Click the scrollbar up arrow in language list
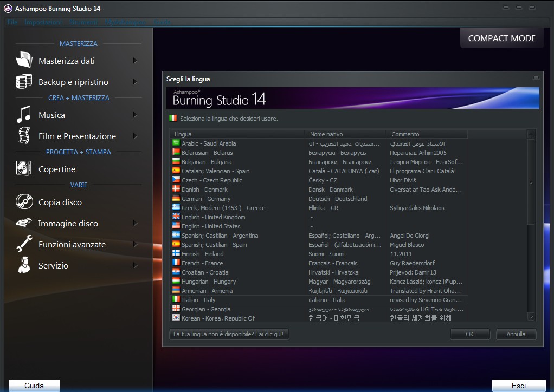Image resolution: width=554 pixels, height=392 pixels. pos(531,134)
